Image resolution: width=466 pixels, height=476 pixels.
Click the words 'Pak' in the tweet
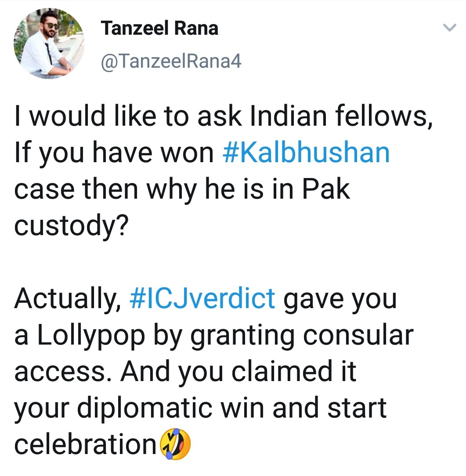pyautogui.click(x=326, y=189)
